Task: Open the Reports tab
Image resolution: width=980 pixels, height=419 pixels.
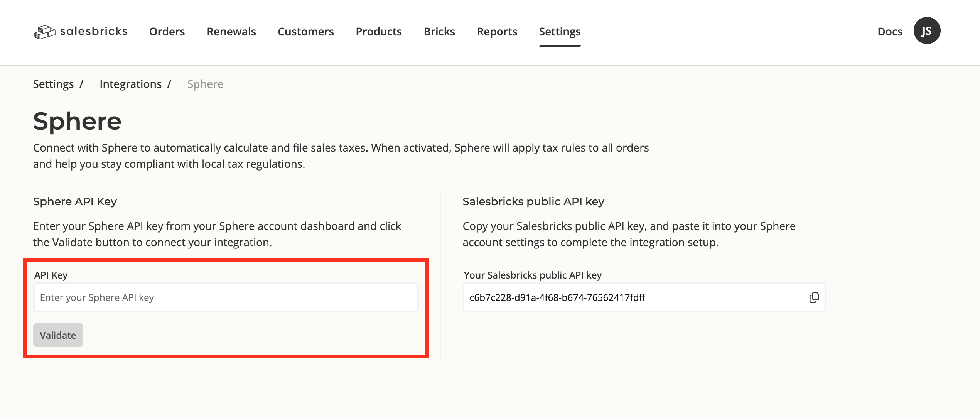Action: 497,32
